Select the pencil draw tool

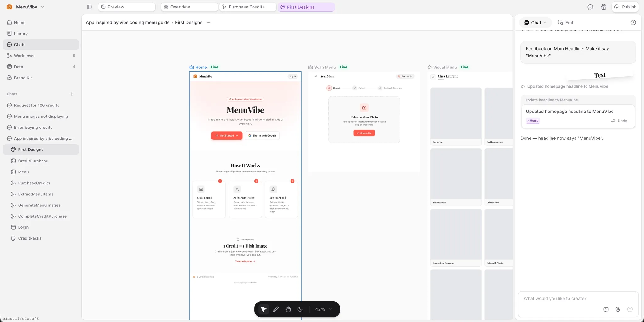pyautogui.click(x=276, y=309)
